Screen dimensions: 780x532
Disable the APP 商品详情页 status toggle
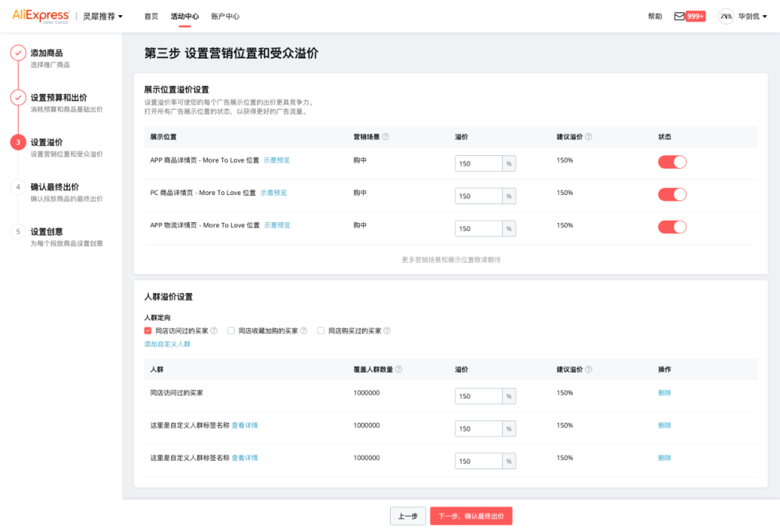tap(672, 162)
